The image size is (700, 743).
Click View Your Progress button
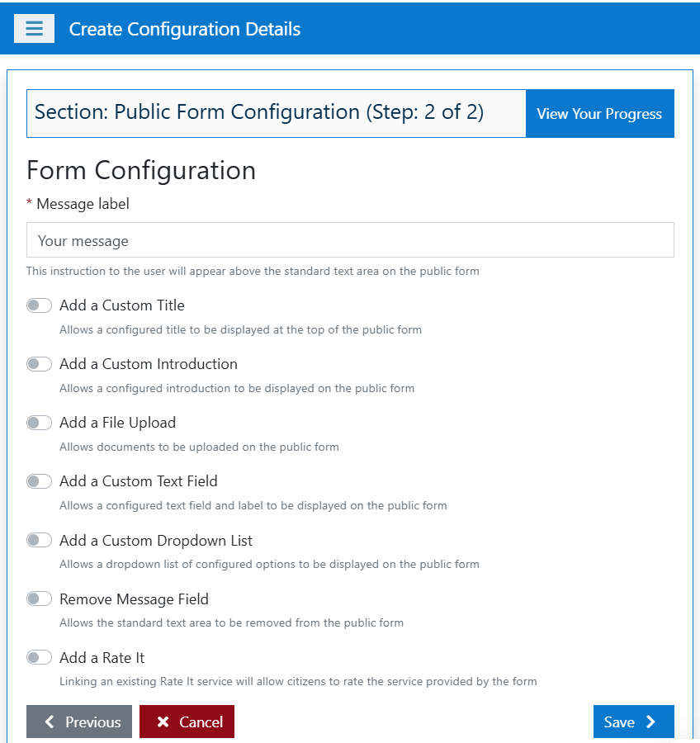[x=599, y=114]
